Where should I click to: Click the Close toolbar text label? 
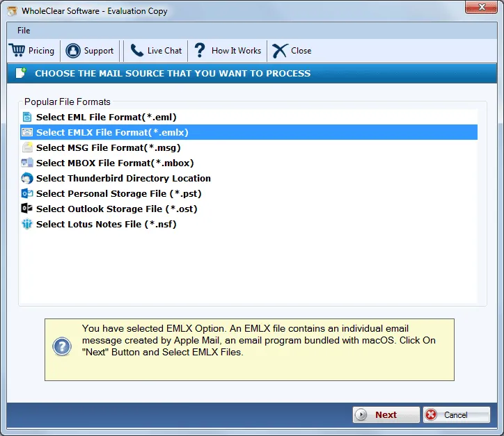(x=301, y=51)
